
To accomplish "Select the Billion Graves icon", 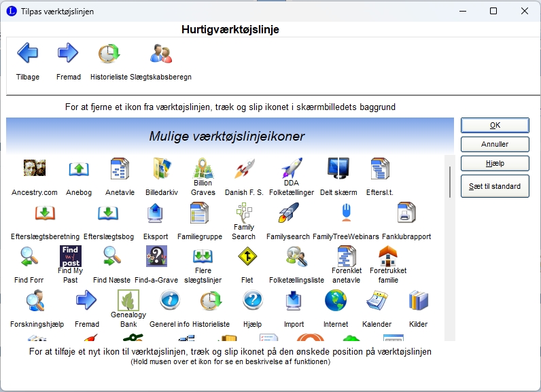I will [203, 168].
